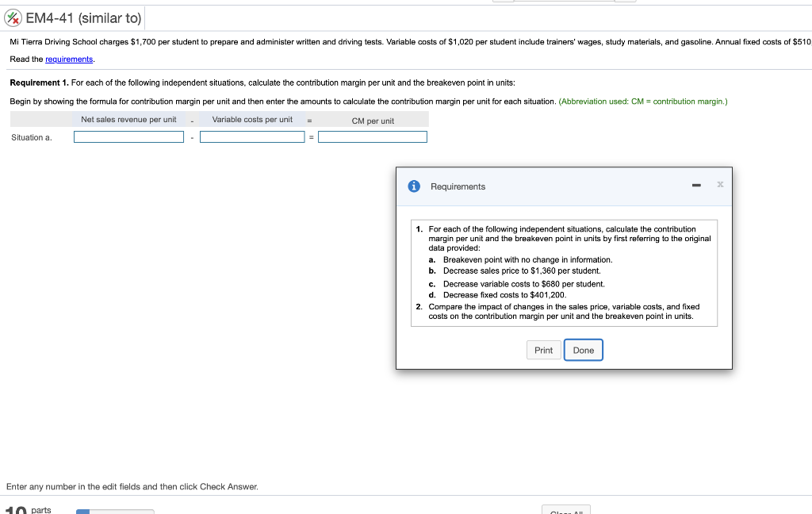Click the Clear All button
The width and height of the screenshot is (812, 514).
point(565,511)
